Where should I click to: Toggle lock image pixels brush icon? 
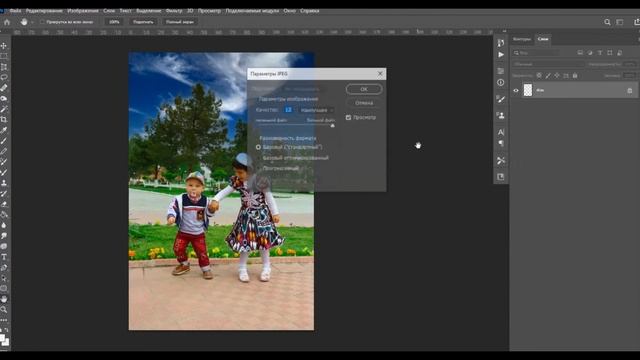(x=548, y=76)
